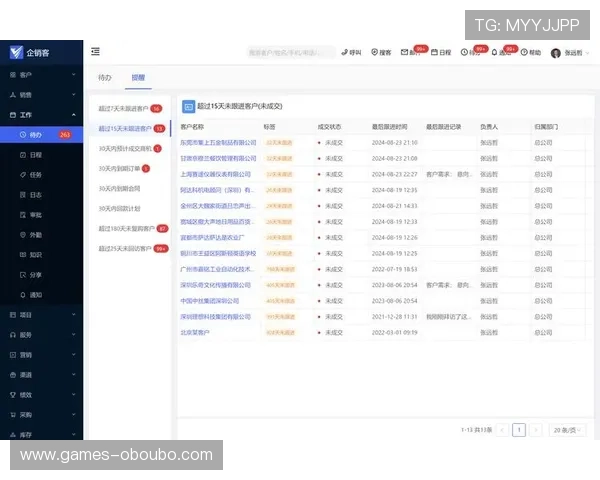Expand the 采购 sidebar menu
This screenshot has height=480, width=600.
click(41, 415)
